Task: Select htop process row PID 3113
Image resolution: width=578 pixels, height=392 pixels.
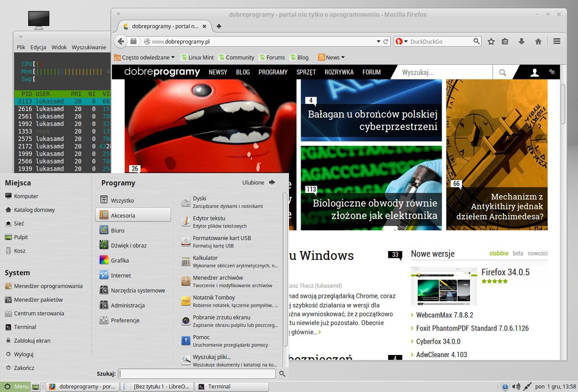Action: [x=62, y=101]
